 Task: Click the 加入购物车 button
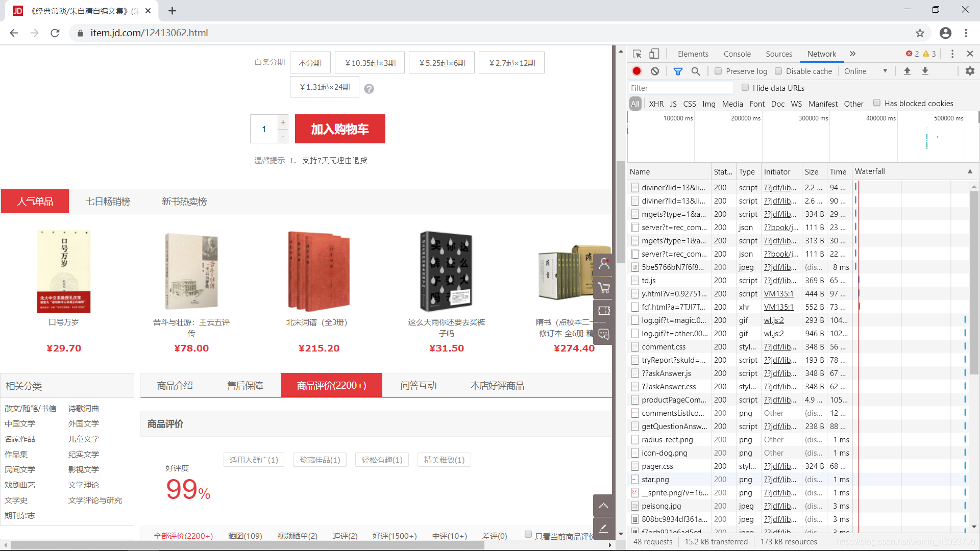[x=340, y=129]
